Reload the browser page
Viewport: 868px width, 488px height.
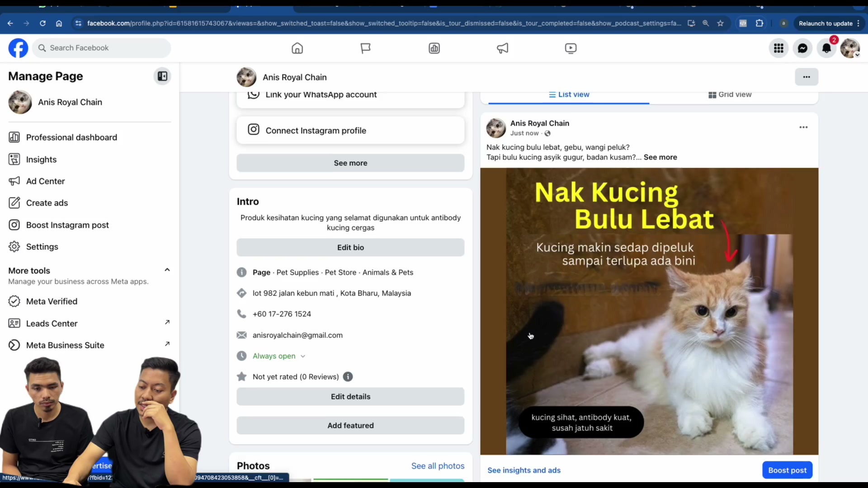pos(42,23)
